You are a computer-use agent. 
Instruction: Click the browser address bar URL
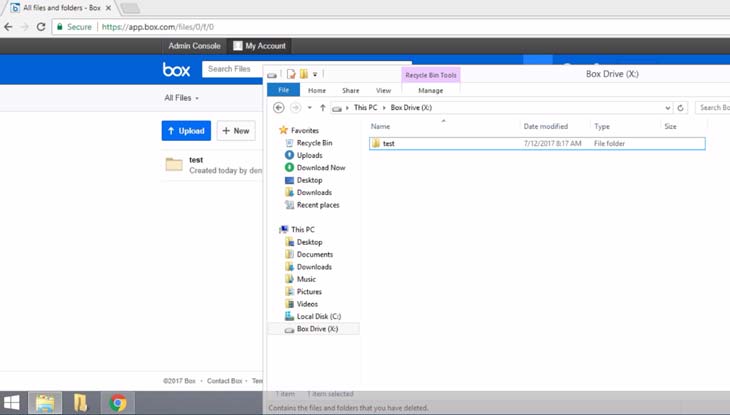pos(158,27)
